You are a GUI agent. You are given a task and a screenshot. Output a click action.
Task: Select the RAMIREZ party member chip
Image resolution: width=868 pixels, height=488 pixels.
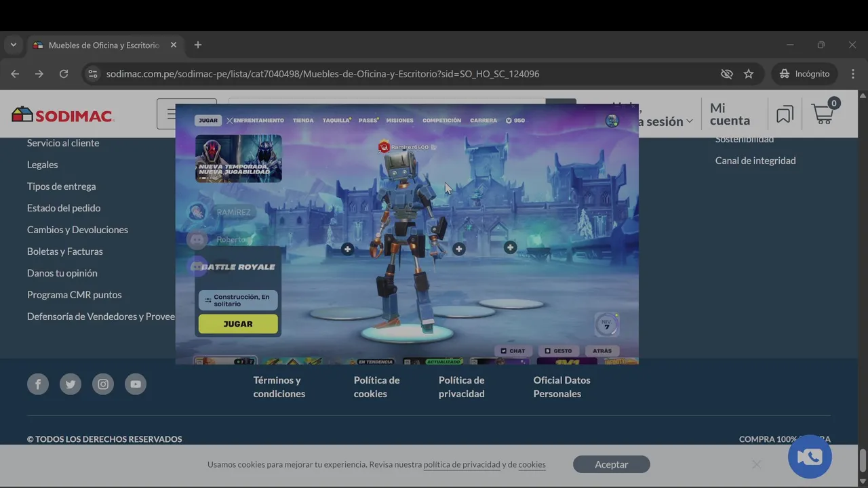tap(222, 212)
